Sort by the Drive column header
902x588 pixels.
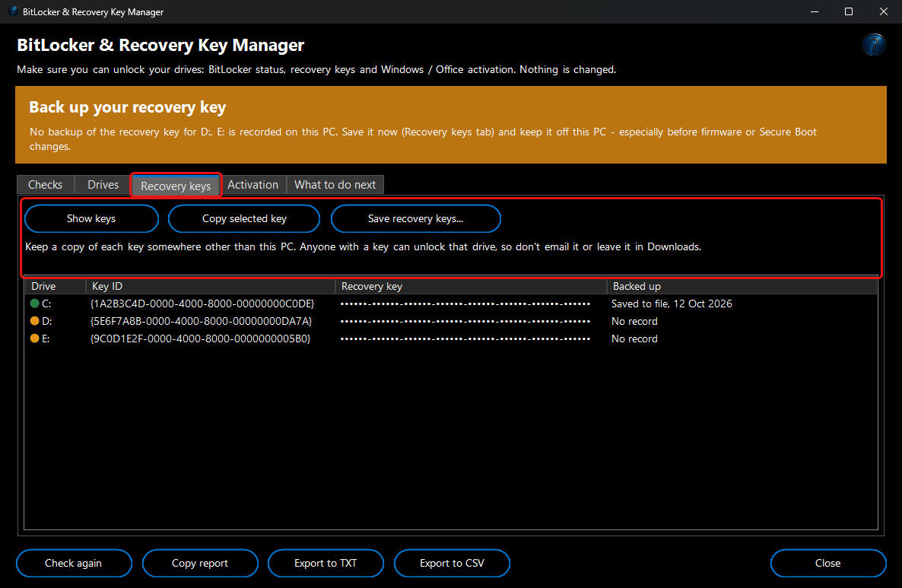tap(56, 286)
